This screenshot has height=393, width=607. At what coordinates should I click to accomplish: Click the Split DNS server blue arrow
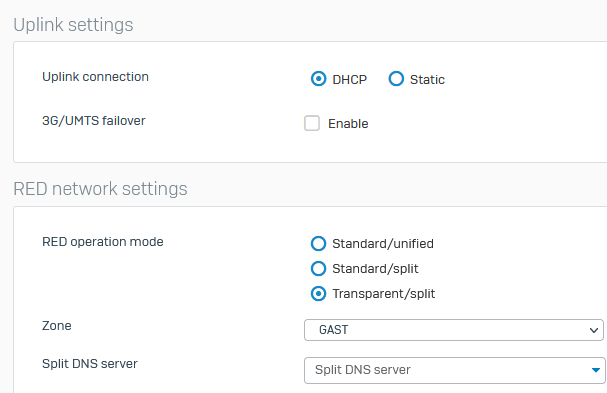pos(596,370)
